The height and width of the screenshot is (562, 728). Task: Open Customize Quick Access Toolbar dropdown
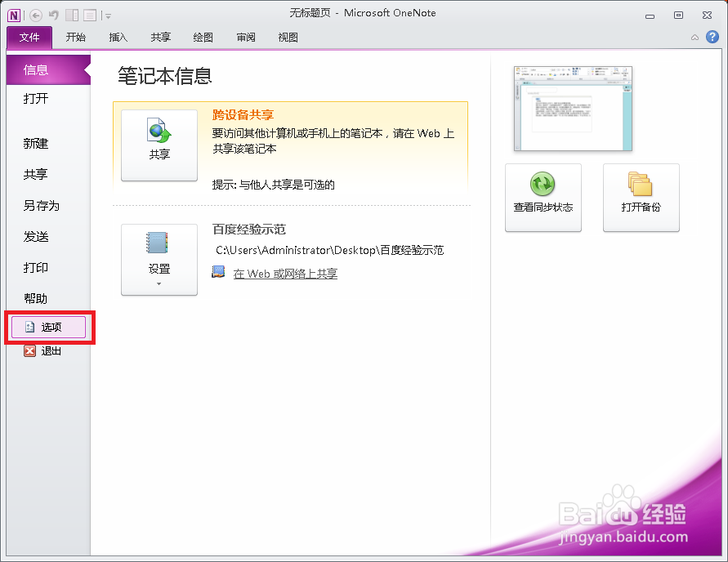point(108,16)
